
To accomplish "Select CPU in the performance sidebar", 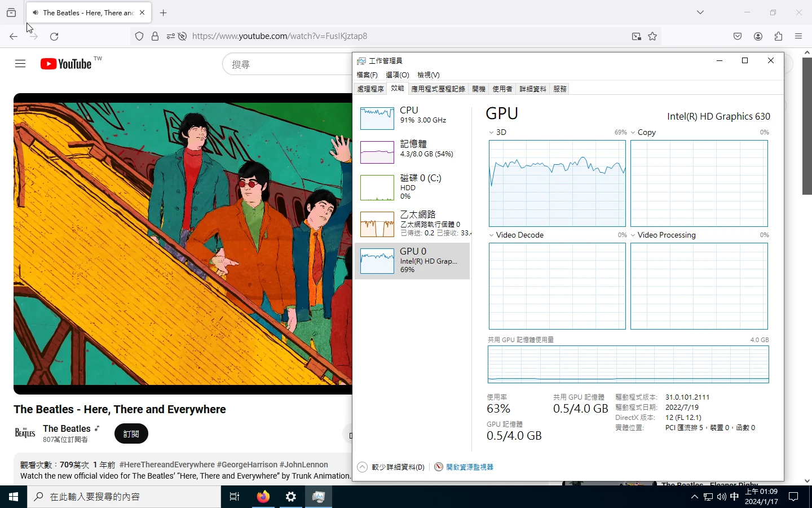I will click(412, 116).
